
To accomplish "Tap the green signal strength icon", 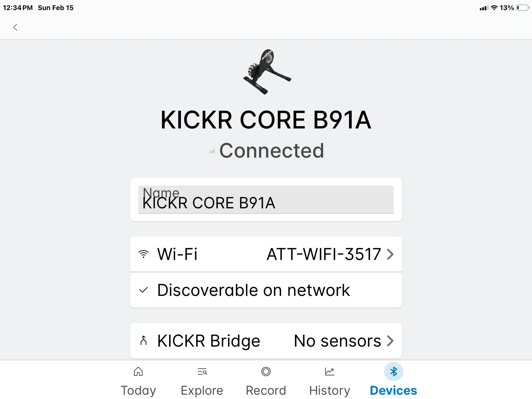I will [213, 152].
